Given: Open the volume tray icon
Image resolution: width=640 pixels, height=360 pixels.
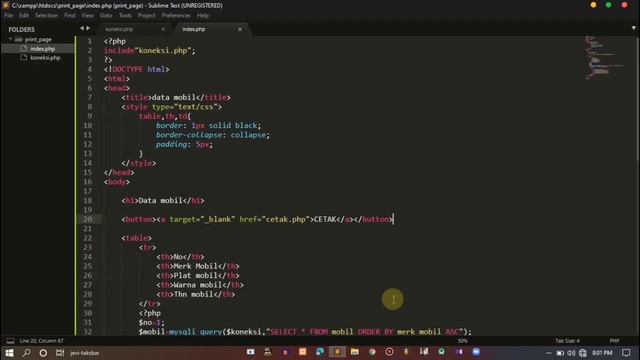Looking at the screenshot, I should coord(571,353).
